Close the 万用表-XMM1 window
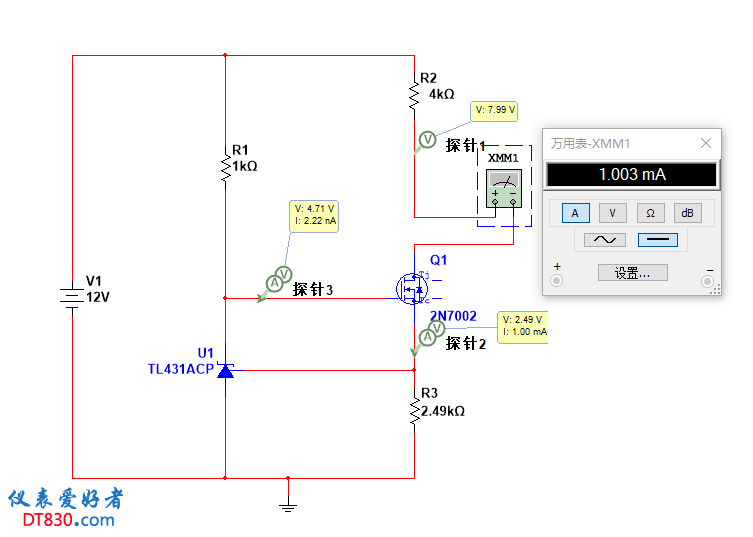This screenshot has width=753, height=537. (706, 143)
